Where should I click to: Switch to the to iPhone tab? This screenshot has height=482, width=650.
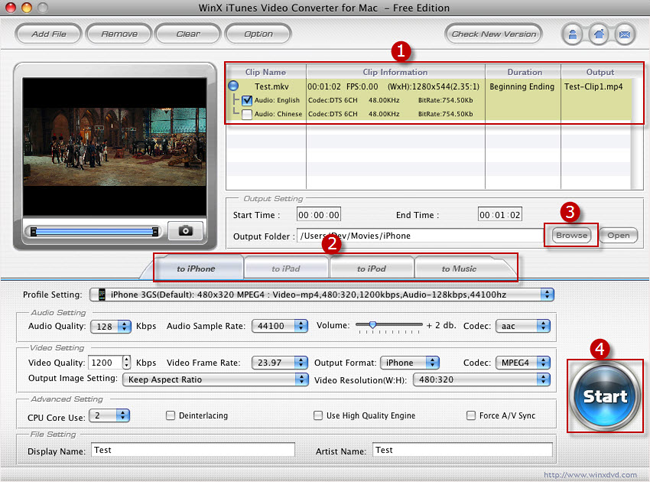click(196, 269)
